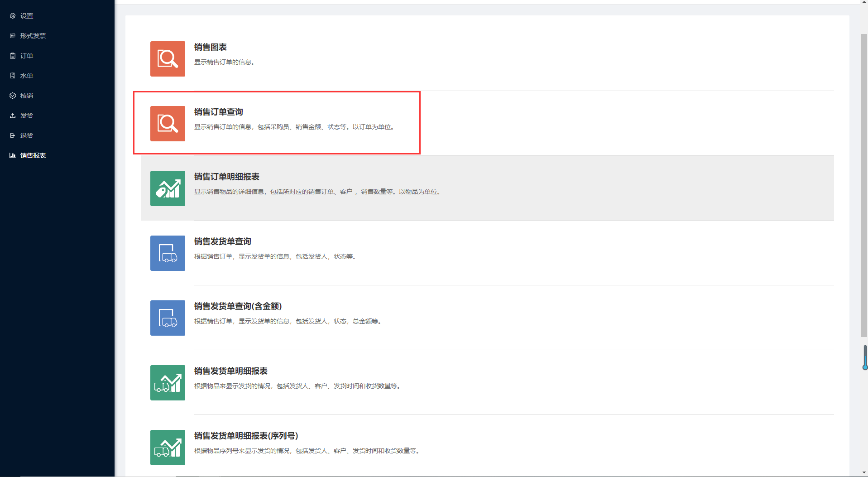Screen dimensions: 868x477
Task: Open 销售订单明细报表 report title
Action: pyautogui.click(x=227, y=177)
